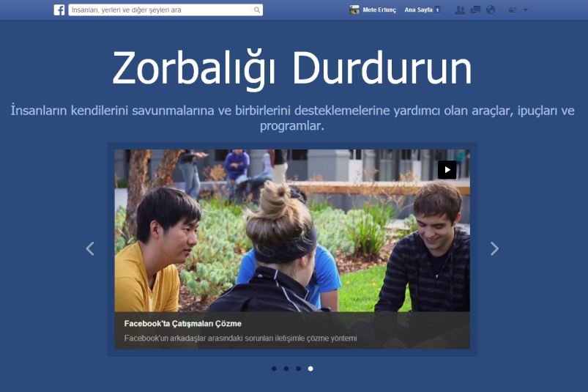
Task: Open Mete Ertunç profile link
Action: pos(379,10)
